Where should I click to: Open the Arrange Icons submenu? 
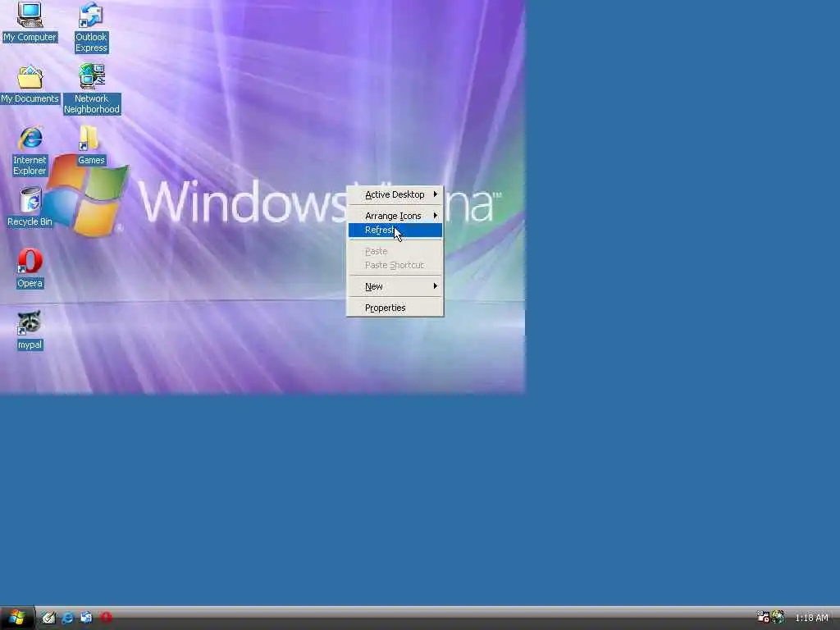[395, 216]
